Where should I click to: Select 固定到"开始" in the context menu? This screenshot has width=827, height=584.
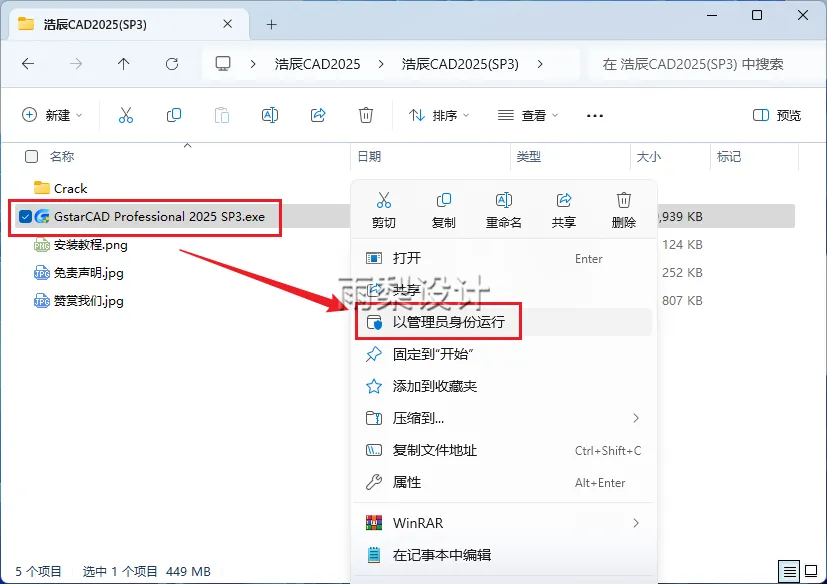point(504,354)
